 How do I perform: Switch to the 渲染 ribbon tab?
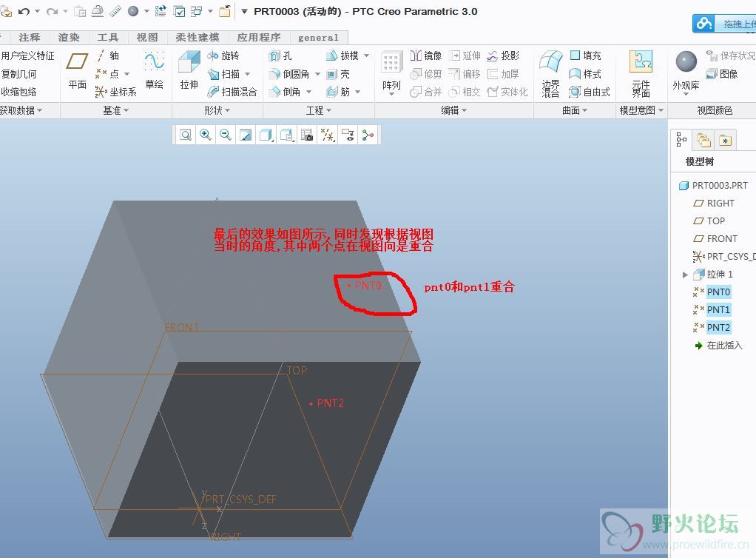[x=69, y=37]
